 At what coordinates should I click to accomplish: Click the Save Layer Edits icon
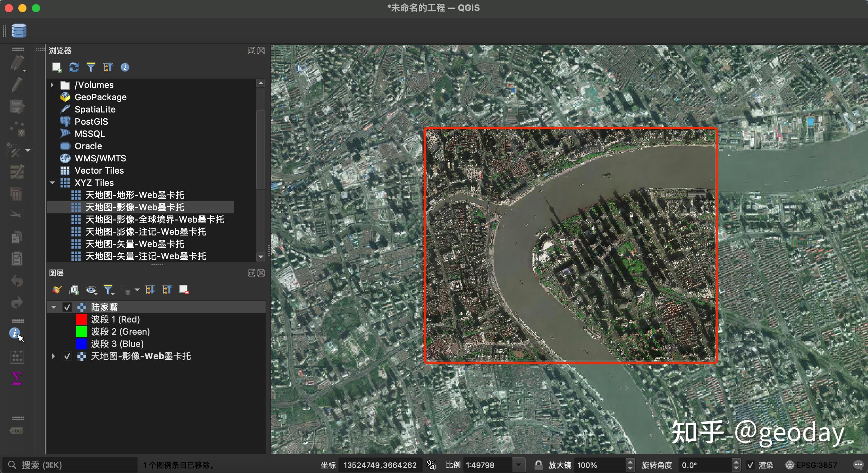pyautogui.click(x=17, y=107)
